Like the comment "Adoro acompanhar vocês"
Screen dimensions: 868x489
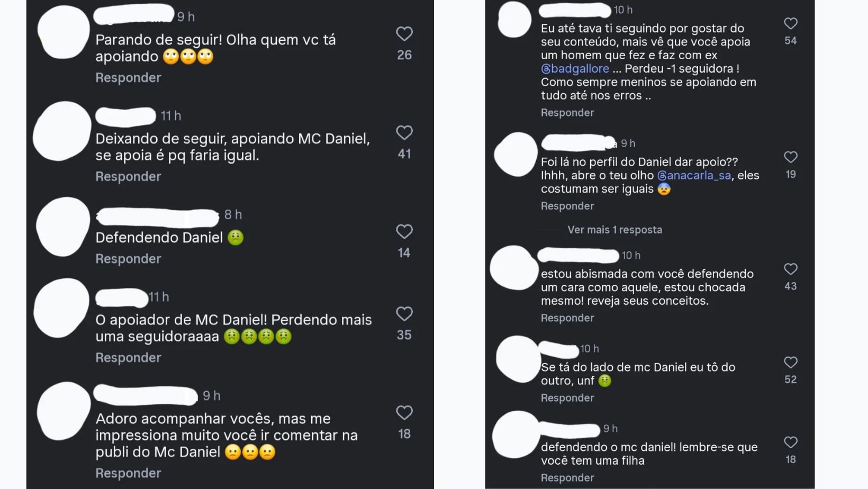[404, 413]
